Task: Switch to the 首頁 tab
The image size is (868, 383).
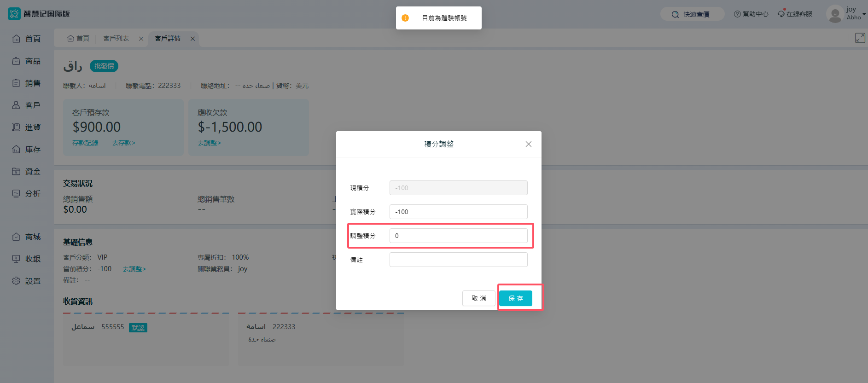Action: tap(78, 39)
